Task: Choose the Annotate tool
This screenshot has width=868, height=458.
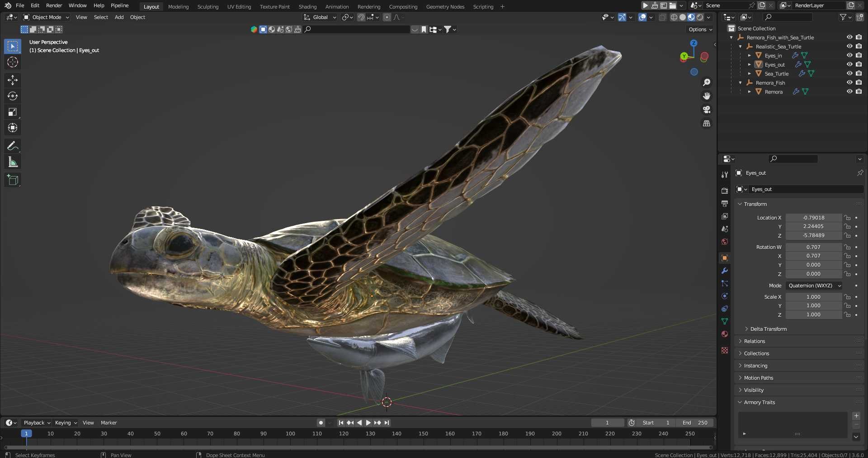Action: tap(13, 146)
